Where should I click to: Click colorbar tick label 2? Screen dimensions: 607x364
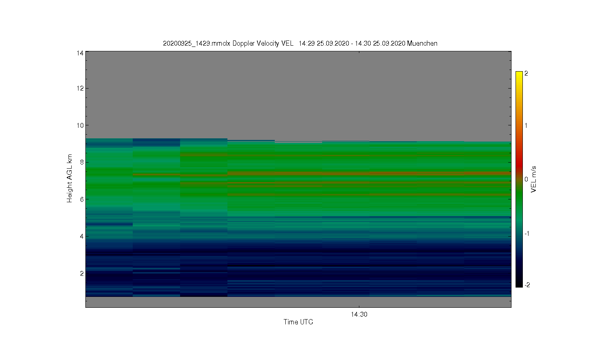point(526,74)
